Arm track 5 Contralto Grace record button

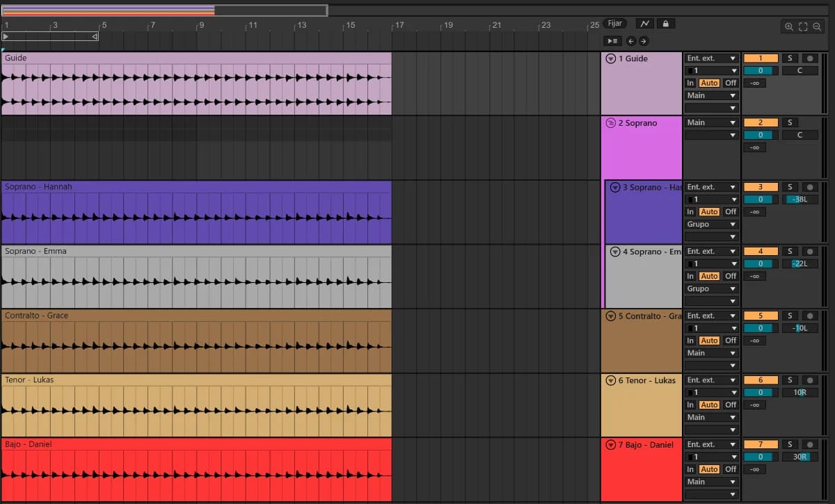coord(810,316)
